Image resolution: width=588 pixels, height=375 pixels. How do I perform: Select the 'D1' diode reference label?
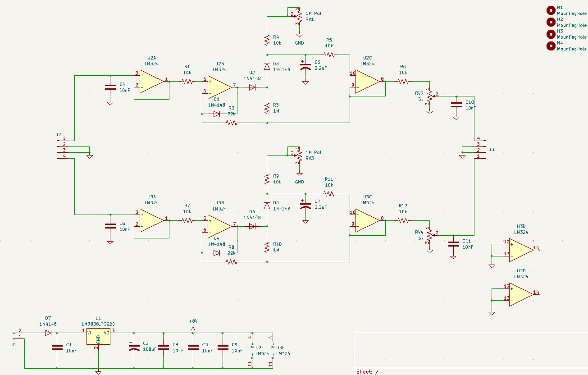pyautogui.click(x=216, y=99)
